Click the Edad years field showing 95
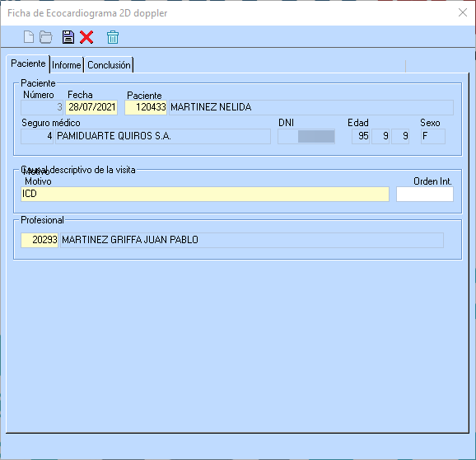 [x=361, y=136]
